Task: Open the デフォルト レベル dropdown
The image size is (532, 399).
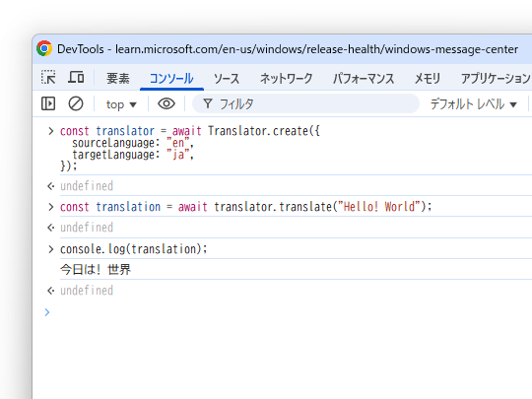Action: point(474,104)
